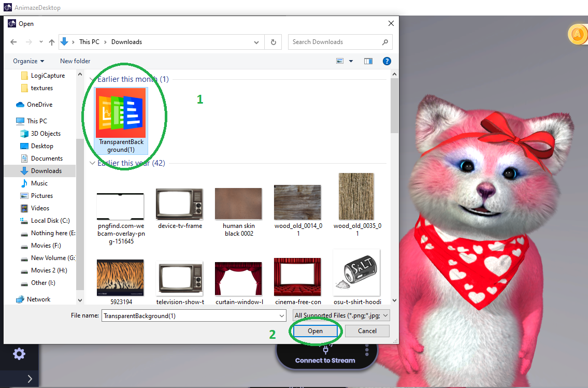Expand the All Supported Files type dropdown
Viewport: 588px width, 388px height.
[341, 315]
